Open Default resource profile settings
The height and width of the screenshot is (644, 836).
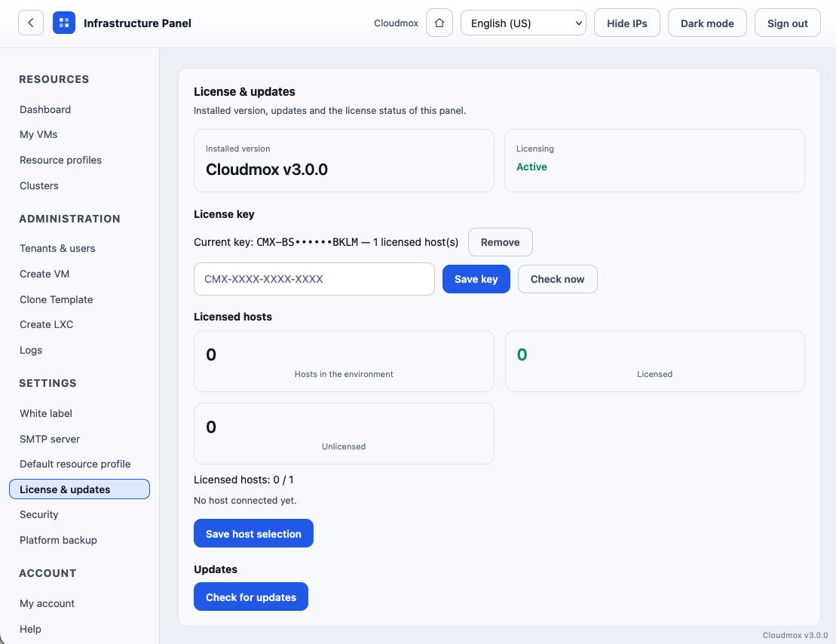click(75, 464)
